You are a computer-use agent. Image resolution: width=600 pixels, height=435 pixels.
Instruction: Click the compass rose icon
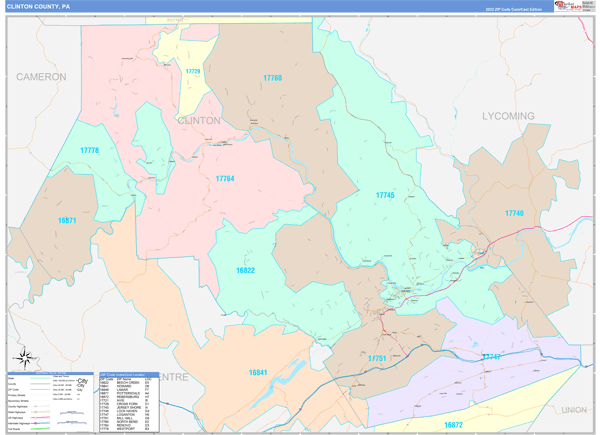[22, 357]
